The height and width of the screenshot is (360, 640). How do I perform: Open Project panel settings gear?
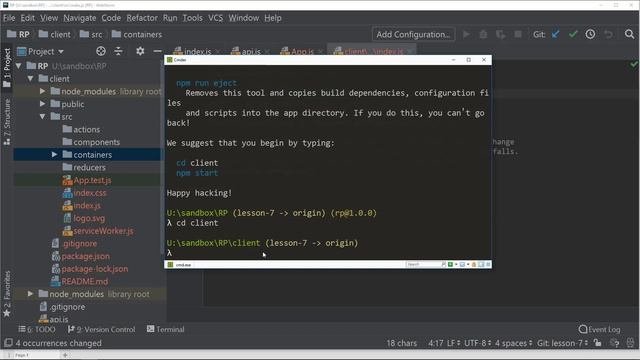coord(140,51)
